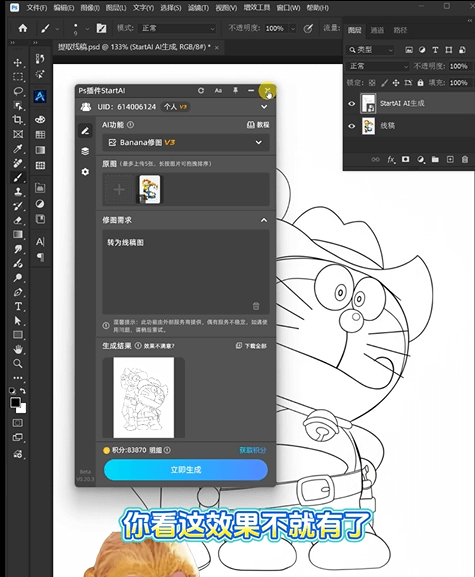Select the Eyedropper tool
The image size is (475, 577).
coord(18,148)
